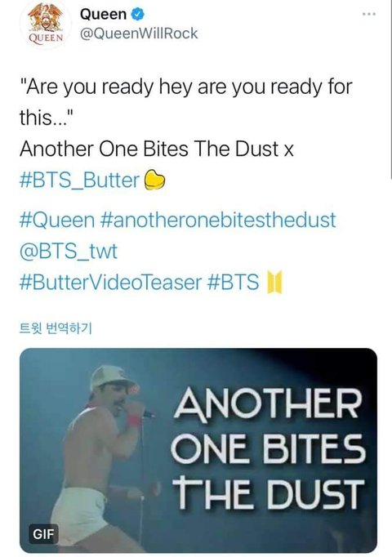The width and height of the screenshot is (392, 557).
Task: Open the #ButterVideoTeaser hashtag
Action: (x=110, y=283)
